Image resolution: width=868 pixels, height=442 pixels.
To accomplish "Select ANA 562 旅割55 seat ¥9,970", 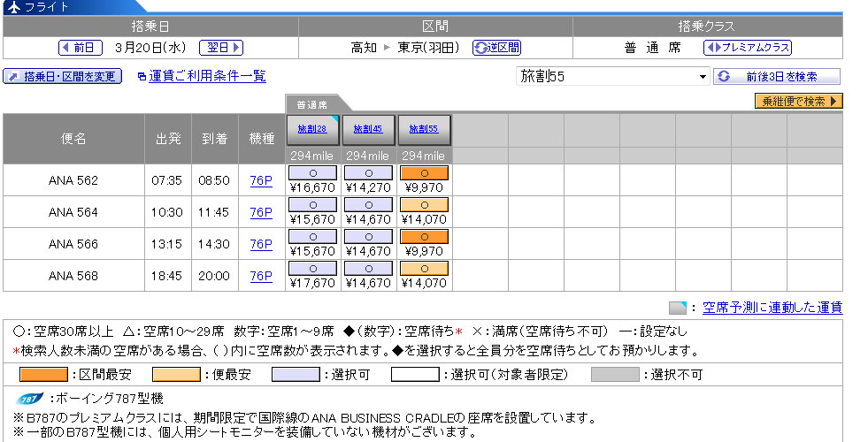I will coord(424,173).
